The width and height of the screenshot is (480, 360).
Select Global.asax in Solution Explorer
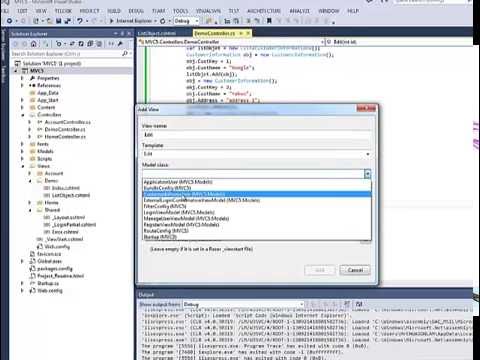click(49, 261)
